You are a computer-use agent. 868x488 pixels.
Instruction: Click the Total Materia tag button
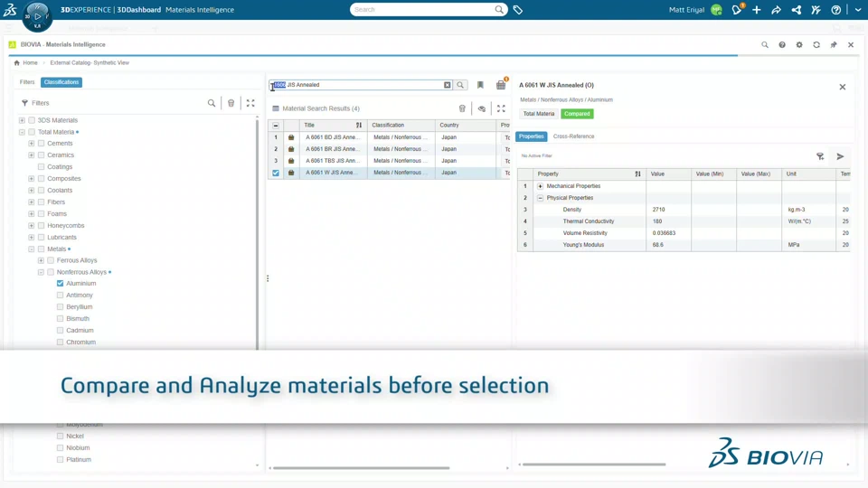pyautogui.click(x=539, y=114)
